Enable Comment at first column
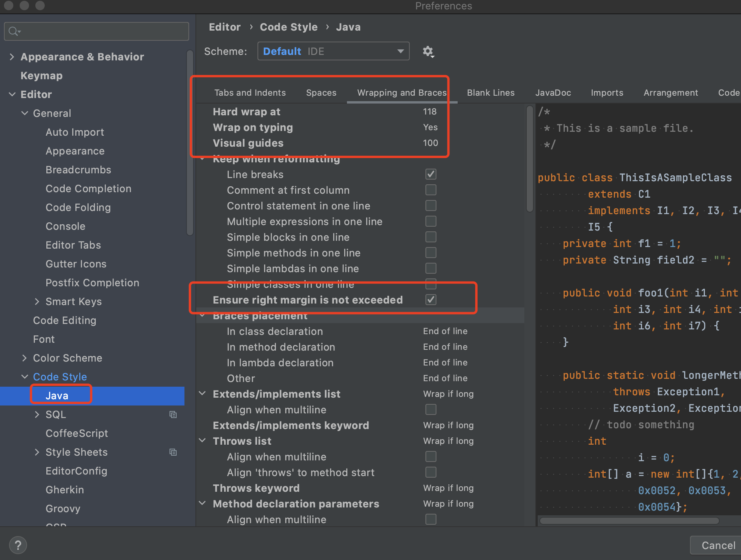The height and width of the screenshot is (560, 741). point(431,190)
